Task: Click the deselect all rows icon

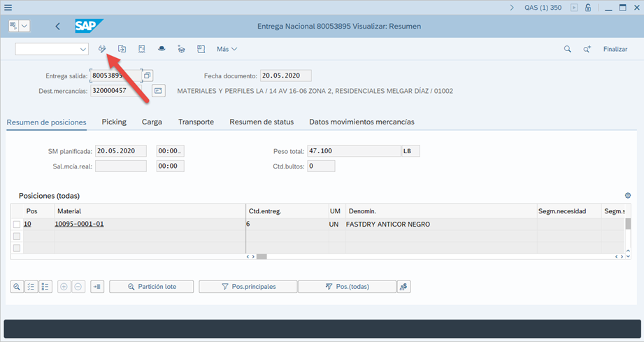Action: click(45, 286)
